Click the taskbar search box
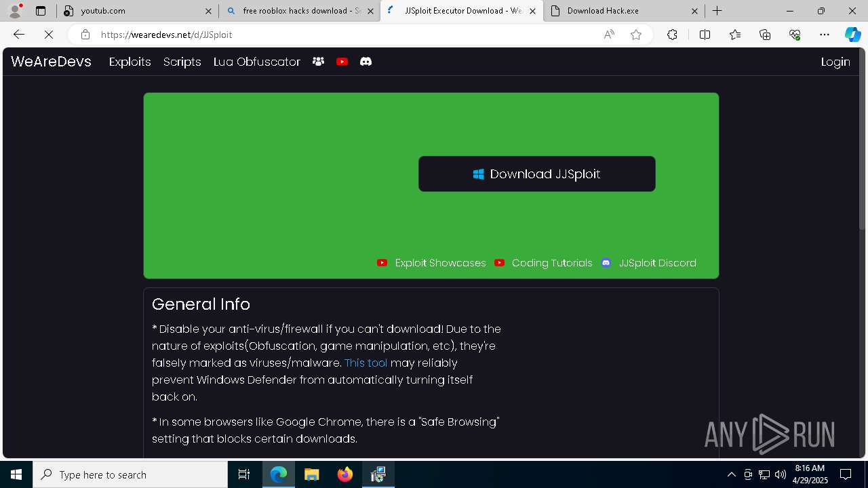This screenshot has height=488, width=868. (130, 474)
